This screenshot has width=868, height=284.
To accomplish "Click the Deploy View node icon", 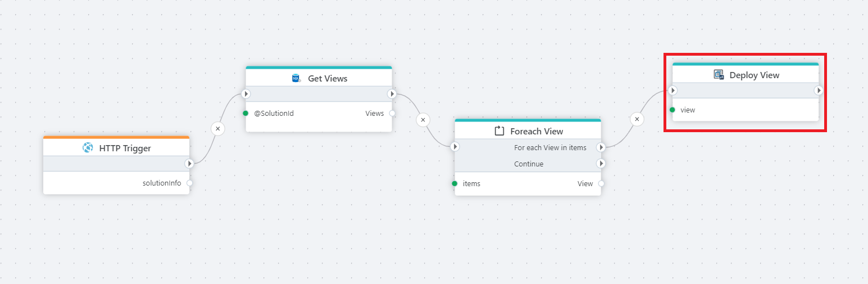I will (718, 75).
